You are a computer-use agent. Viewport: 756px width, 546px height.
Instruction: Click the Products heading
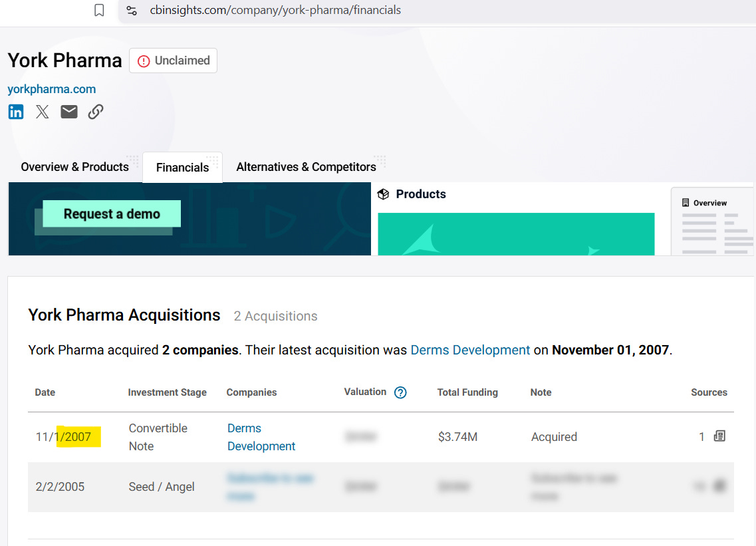click(421, 194)
